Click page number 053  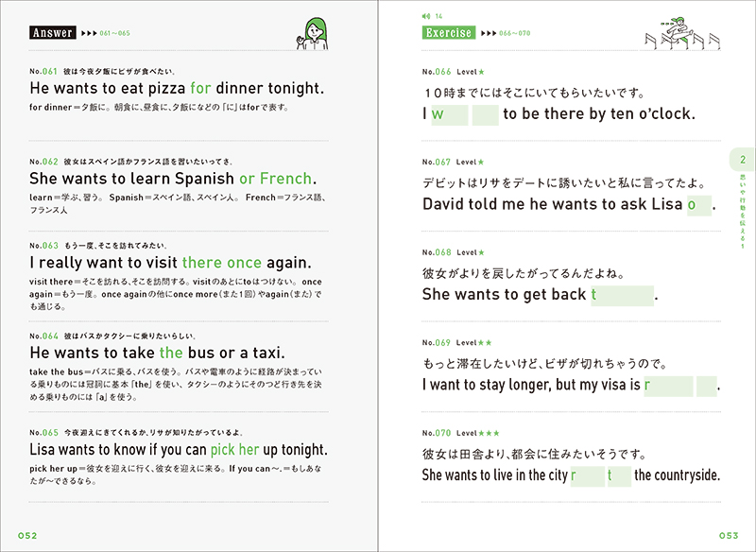click(x=729, y=536)
